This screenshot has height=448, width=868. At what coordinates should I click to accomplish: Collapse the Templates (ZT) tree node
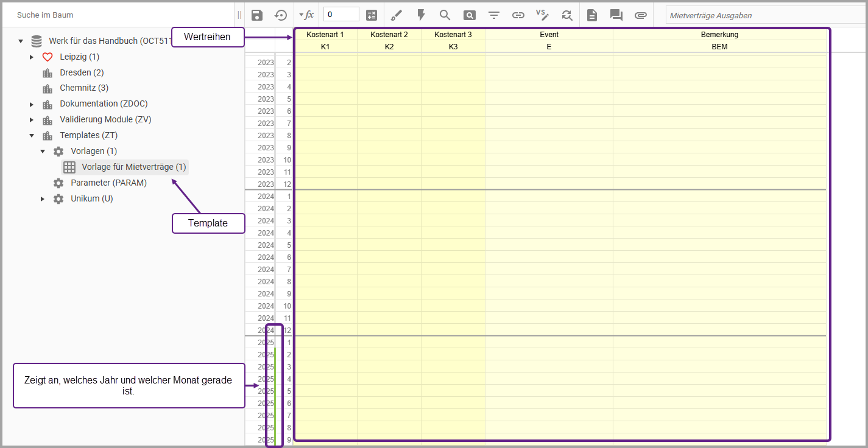coord(32,135)
